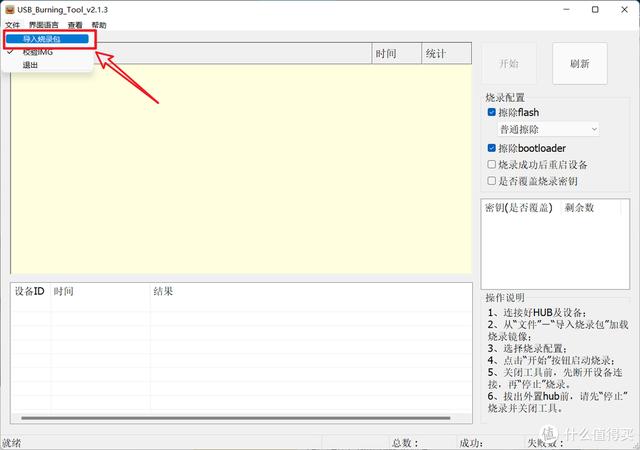Click instruction line 4 about 开始 button

click(551, 360)
